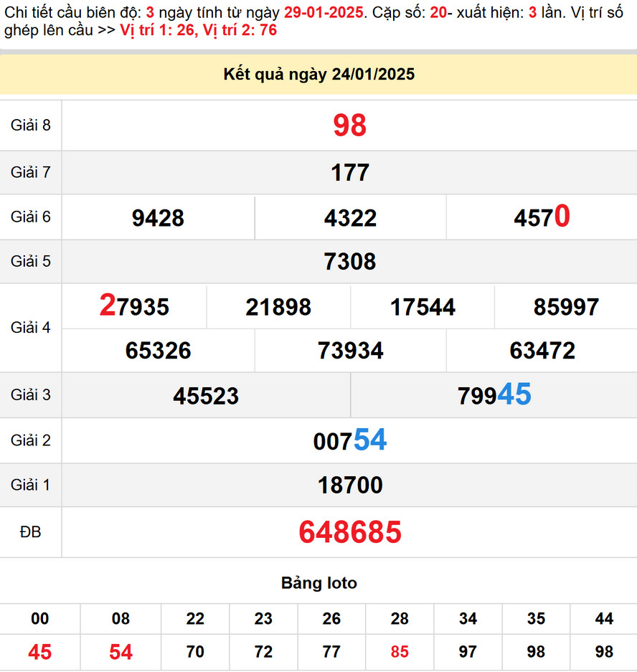Click number 73934 in Giải 4

click(350, 351)
